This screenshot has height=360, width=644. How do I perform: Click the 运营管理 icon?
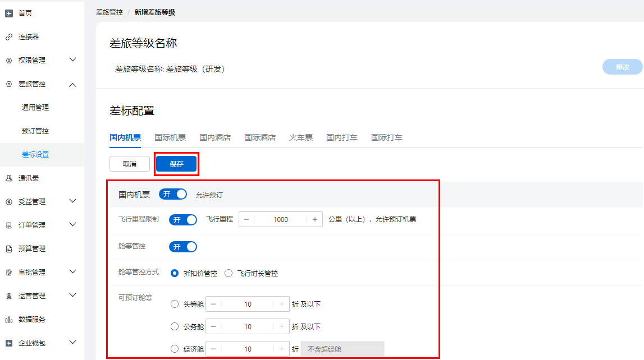pyautogui.click(x=8, y=296)
